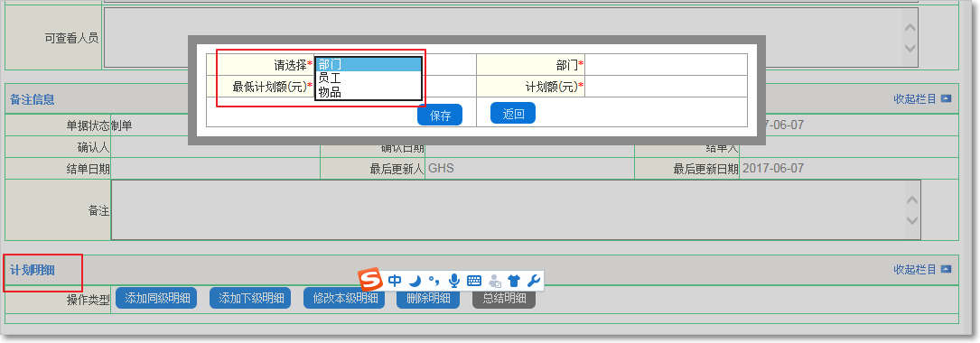Click the GHS value next to 最后更新人

[x=442, y=169]
